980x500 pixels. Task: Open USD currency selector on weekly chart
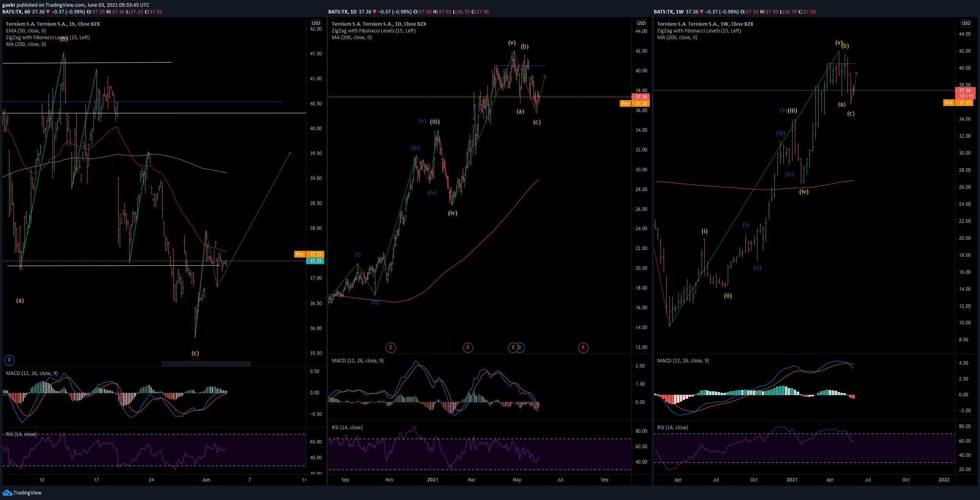click(x=966, y=23)
